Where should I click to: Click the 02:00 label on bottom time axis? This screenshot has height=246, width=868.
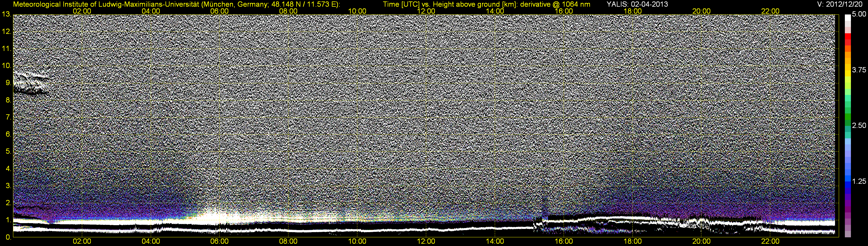point(82,241)
